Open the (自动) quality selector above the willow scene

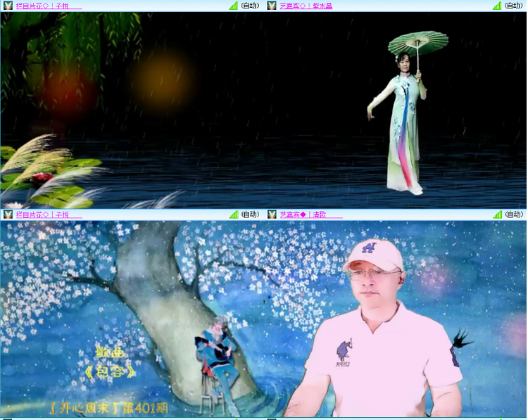250,6
